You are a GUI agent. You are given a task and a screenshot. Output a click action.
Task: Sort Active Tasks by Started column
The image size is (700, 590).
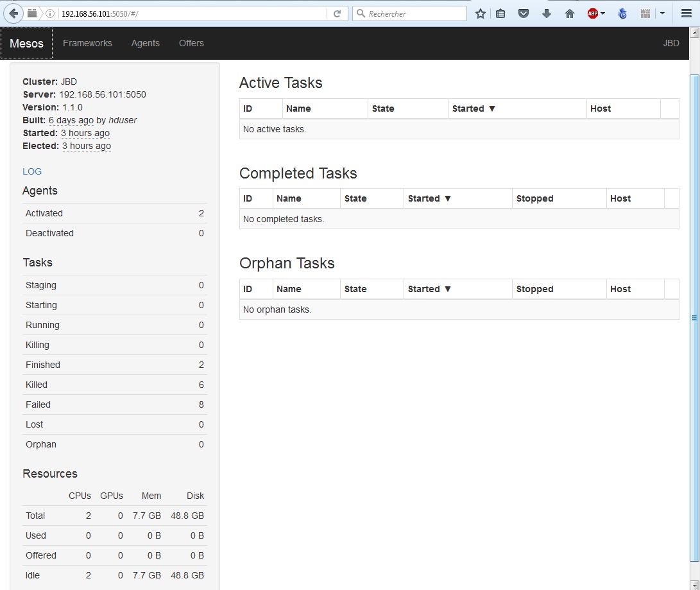(474, 108)
